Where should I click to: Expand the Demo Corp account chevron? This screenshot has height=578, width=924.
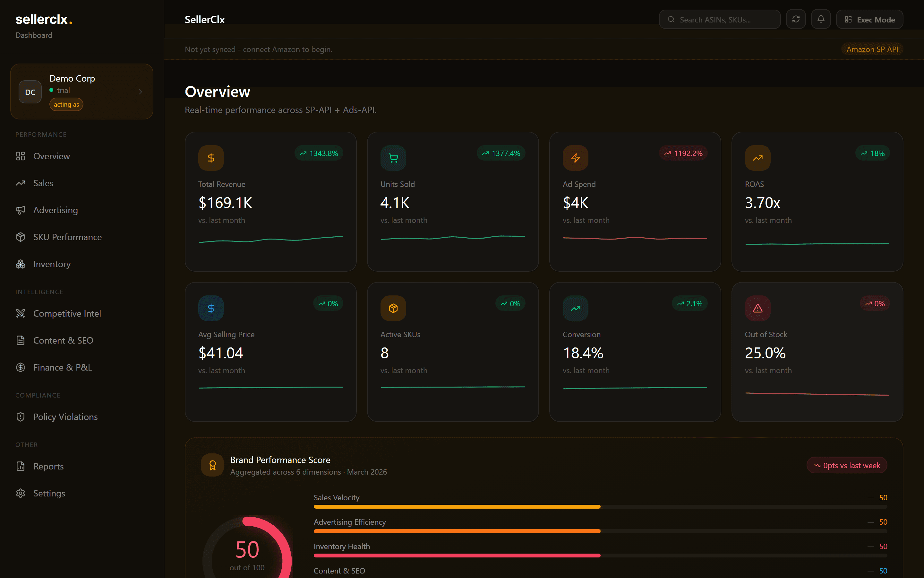click(x=141, y=92)
